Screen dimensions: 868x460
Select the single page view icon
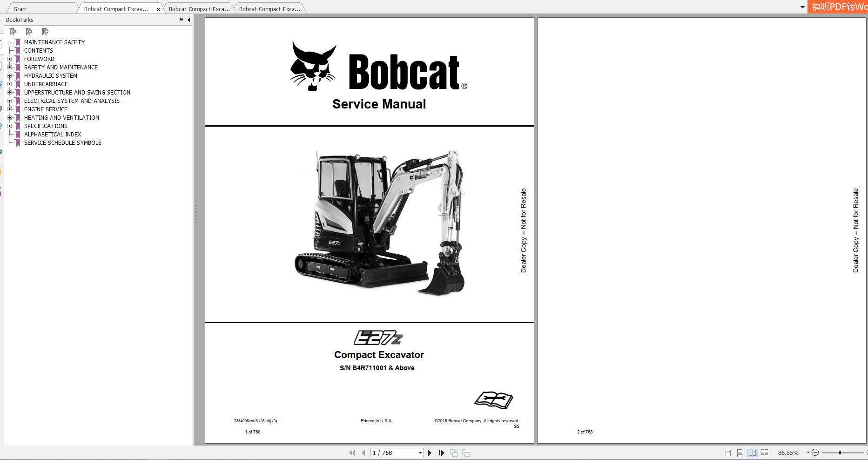(728, 453)
